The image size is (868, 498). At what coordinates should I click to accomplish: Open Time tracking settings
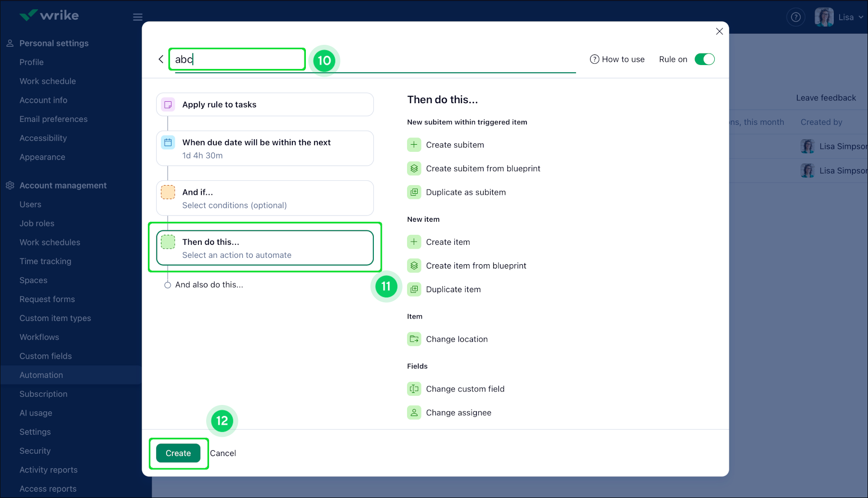(x=45, y=261)
